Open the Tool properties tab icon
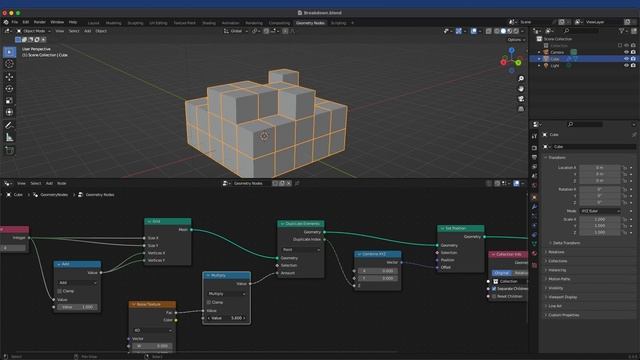 534,136
